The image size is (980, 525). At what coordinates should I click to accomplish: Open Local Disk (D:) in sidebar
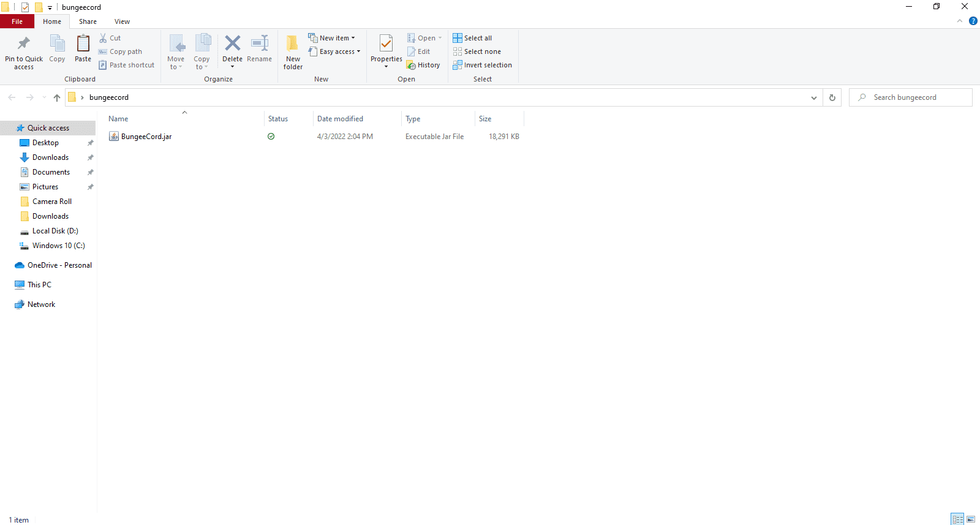55,231
